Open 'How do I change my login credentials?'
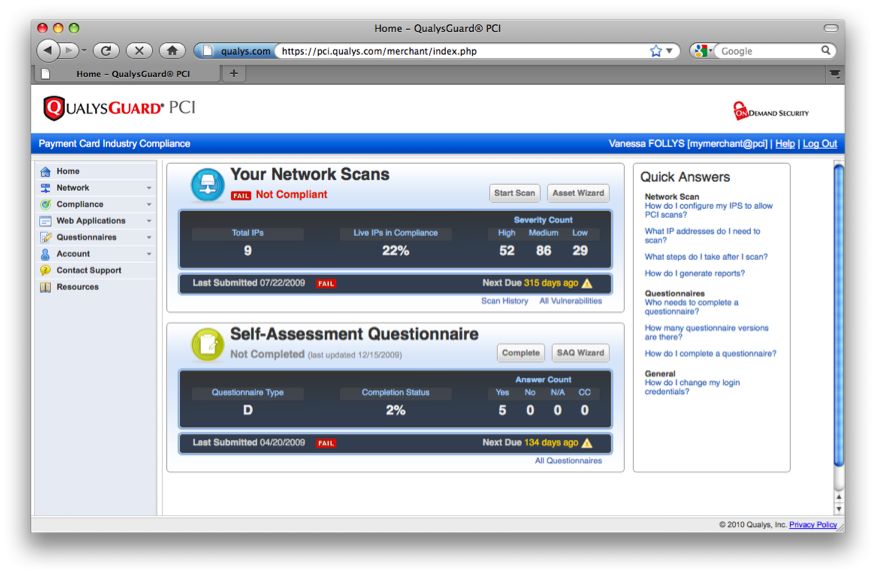 pos(692,387)
